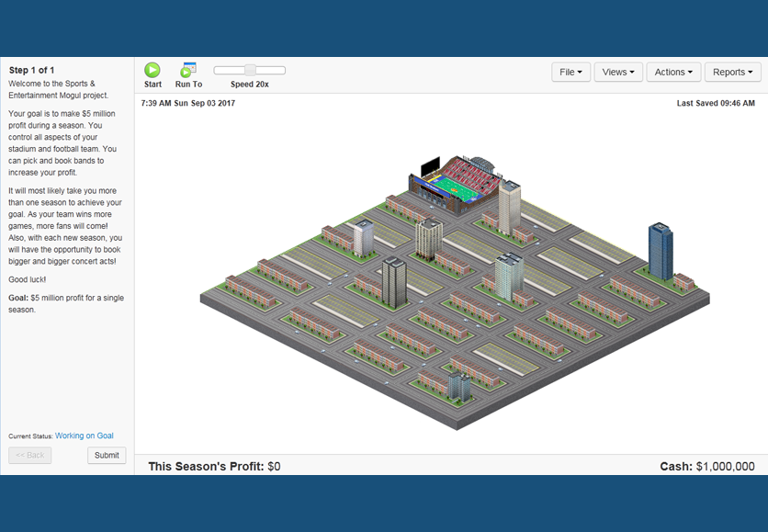The width and height of the screenshot is (768, 532).
Task: Select the cream-colored high-rise near map center
Action: pyautogui.click(x=428, y=239)
